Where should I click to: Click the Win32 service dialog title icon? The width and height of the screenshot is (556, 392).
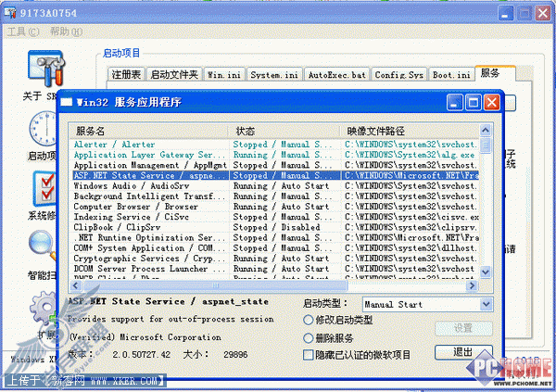[x=67, y=102]
